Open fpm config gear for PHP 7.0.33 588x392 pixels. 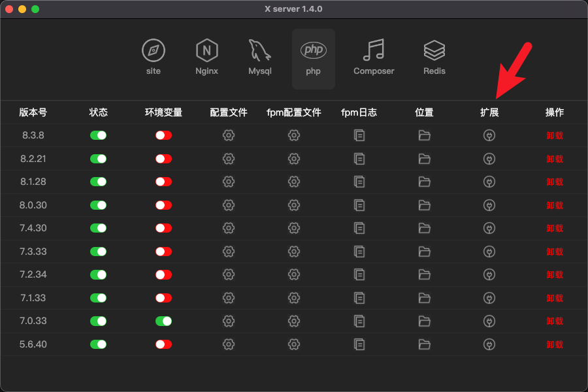[x=294, y=321]
